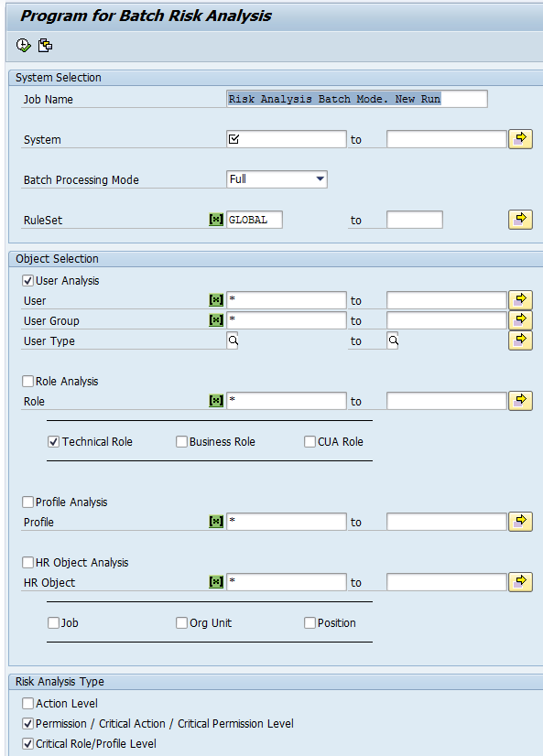
Task: Click green selection option icon beside Role
Action: 216,401
